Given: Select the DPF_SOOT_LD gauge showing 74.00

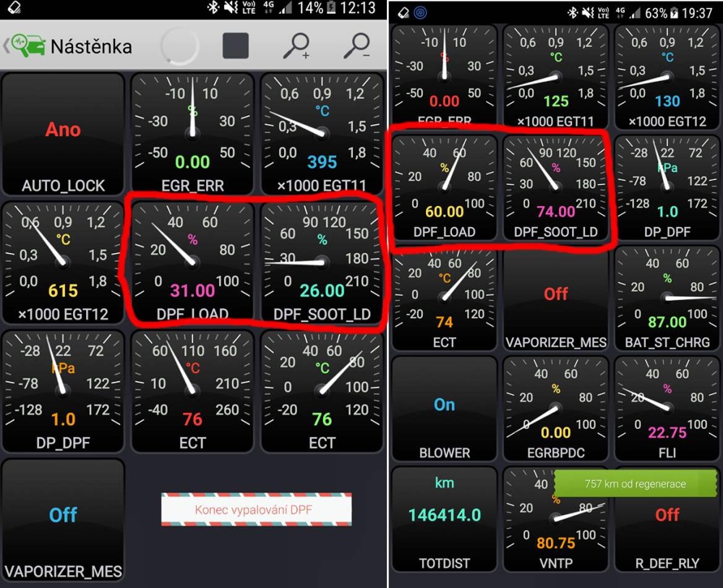Looking at the screenshot, I should [x=555, y=187].
